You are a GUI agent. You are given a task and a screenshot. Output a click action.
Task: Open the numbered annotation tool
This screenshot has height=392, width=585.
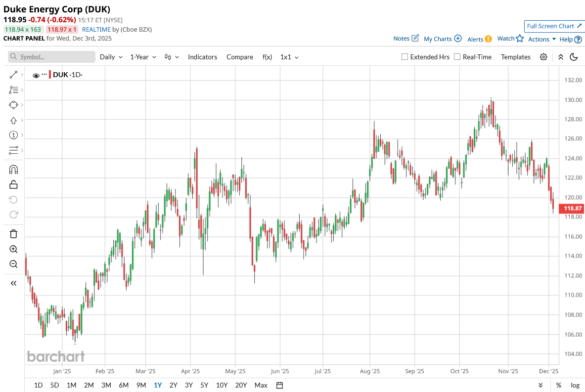[x=13, y=135]
